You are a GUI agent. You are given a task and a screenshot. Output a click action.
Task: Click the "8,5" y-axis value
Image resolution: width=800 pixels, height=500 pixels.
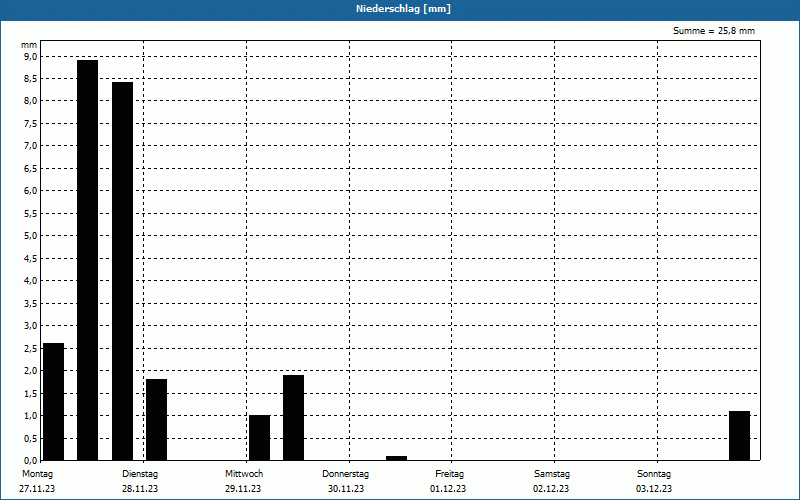pyautogui.click(x=31, y=79)
